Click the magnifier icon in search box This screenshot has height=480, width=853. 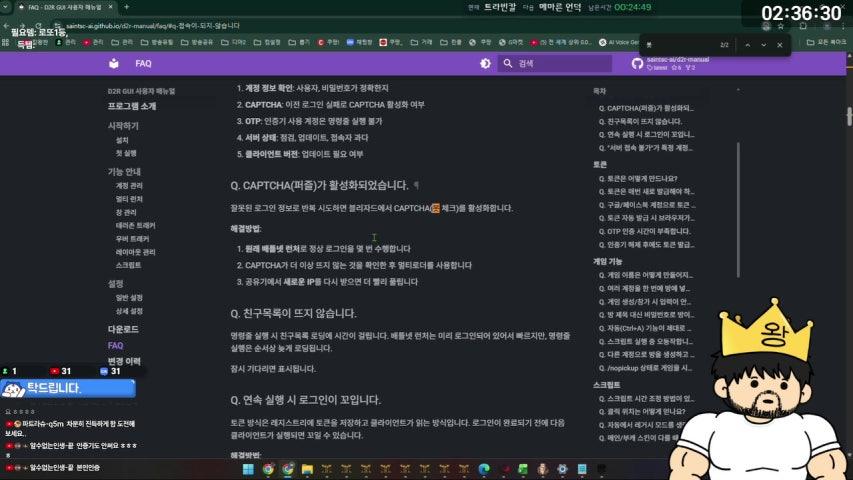[508, 64]
